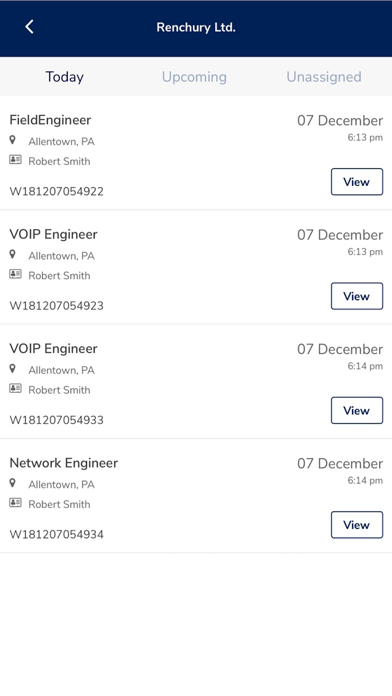View work order W181207054923
Screen dimensions: 392x696
(357, 296)
